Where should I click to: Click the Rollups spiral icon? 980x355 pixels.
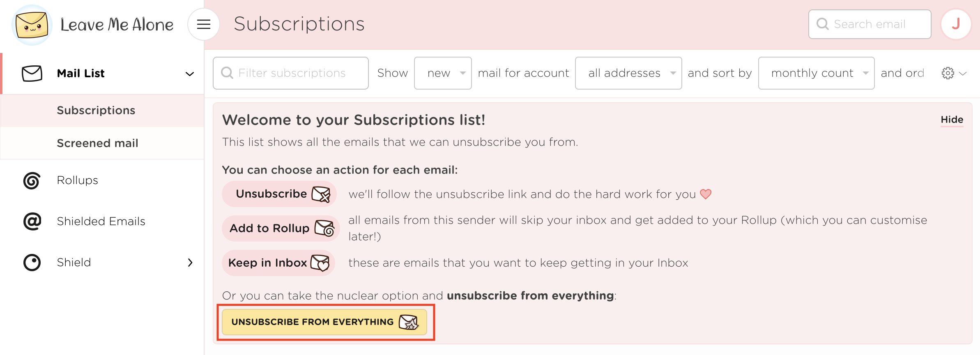(32, 180)
